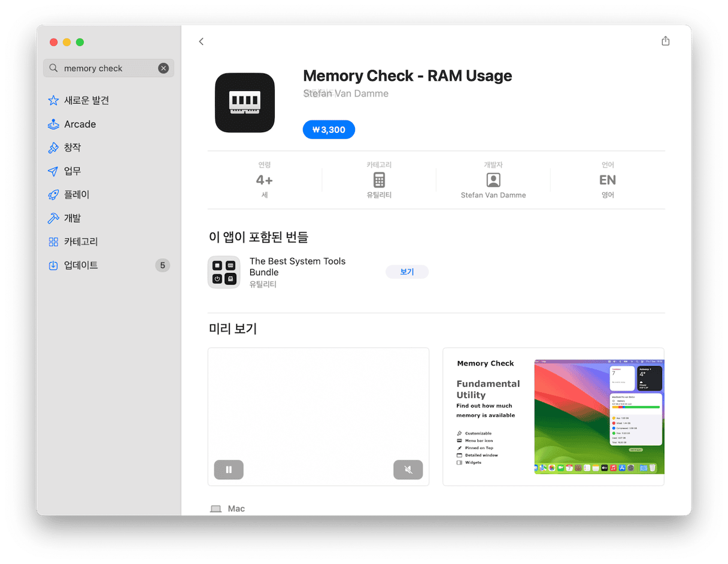Open The Best System Tools Bundle icon
728x564 pixels.
[224, 272]
